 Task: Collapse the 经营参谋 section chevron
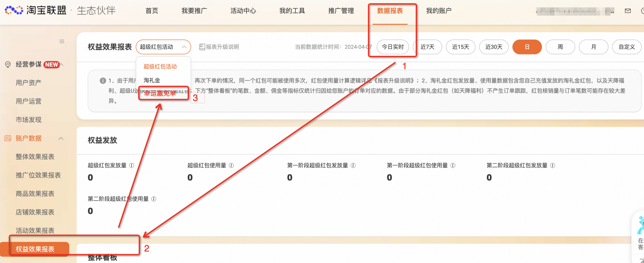(x=62, y=65)
